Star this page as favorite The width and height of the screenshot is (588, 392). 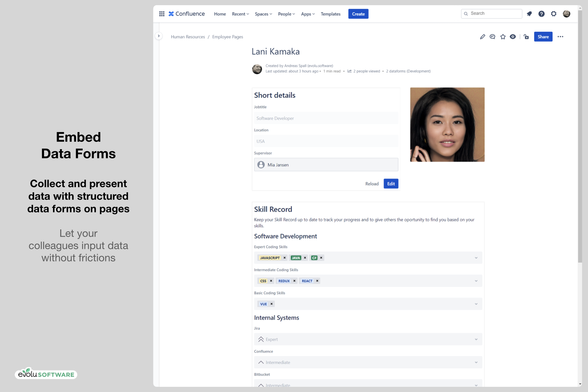coord(503,37)
